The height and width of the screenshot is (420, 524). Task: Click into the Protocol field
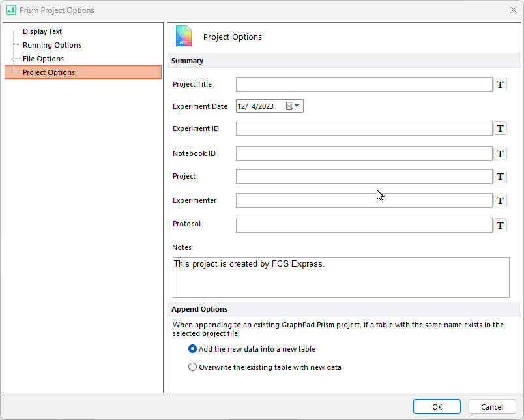click(364, 226)
